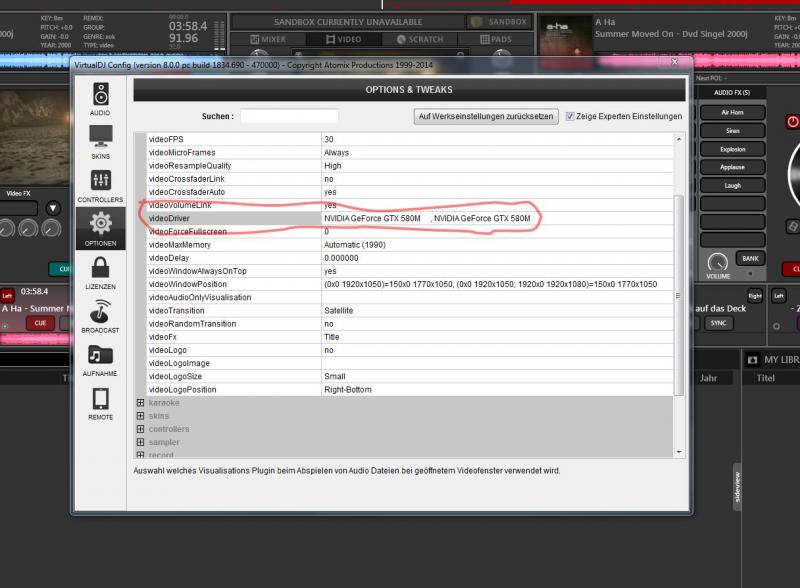This screenshot has width=800, height=588.
Task: Adjust the sampler VOLUME knob
Action: (718, 263)
